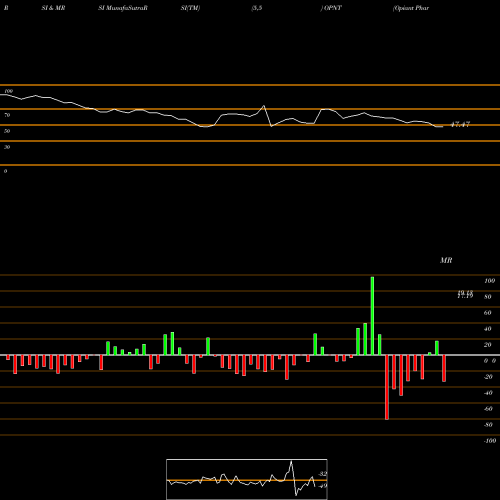Click the MR axis label 60
This screenshot has height=500, width=500.
click(487, 313)
